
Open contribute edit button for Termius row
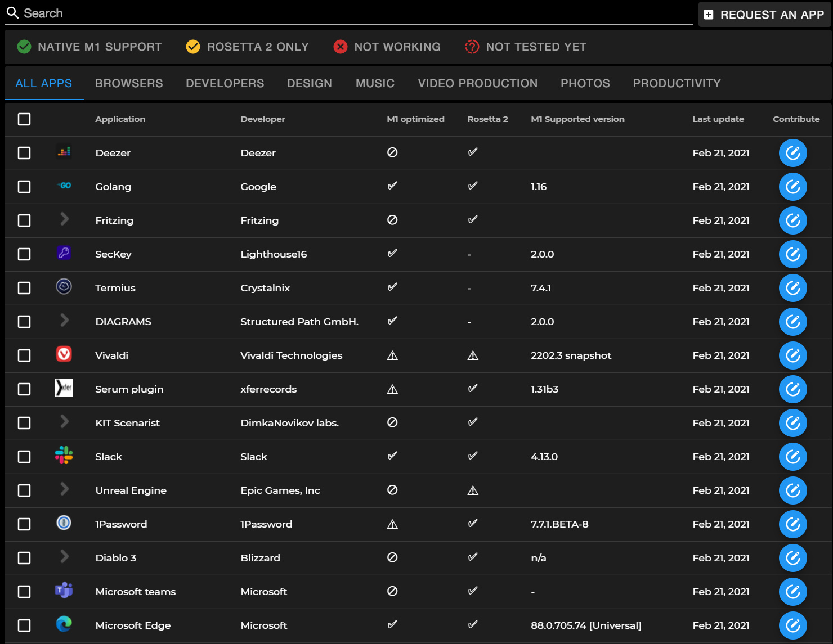792,288
